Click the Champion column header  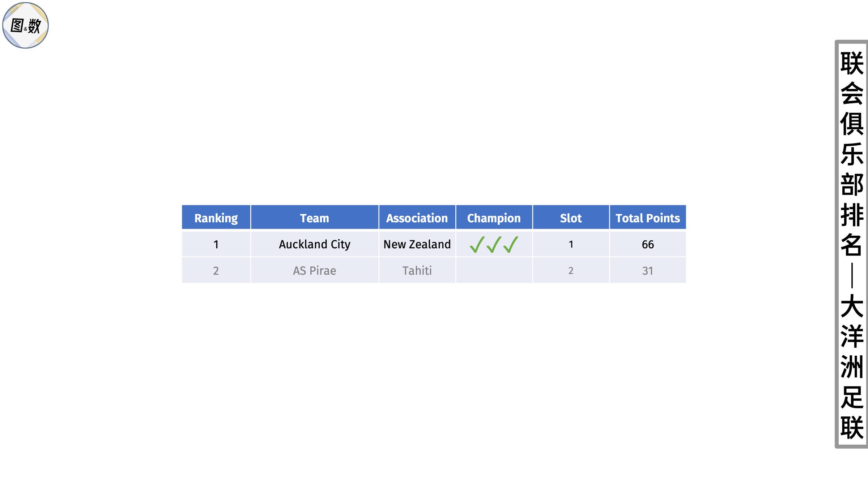(x=494, y=218)
